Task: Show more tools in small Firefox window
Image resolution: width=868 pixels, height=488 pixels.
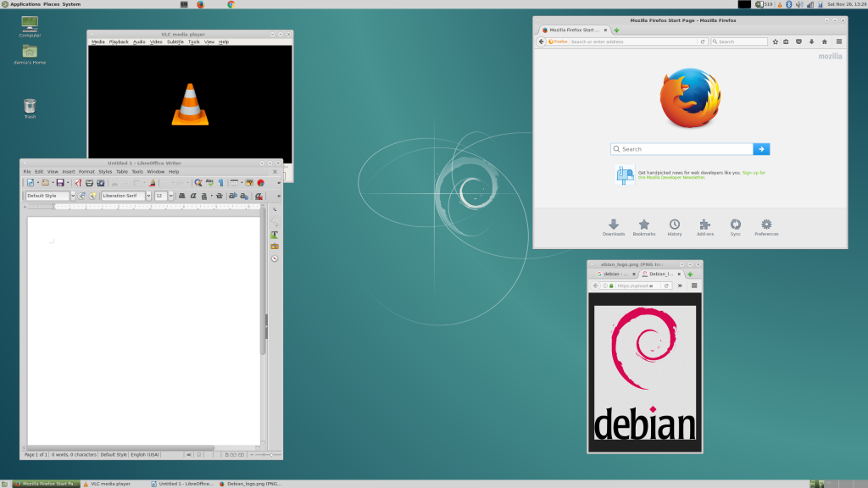Action: 680,286
